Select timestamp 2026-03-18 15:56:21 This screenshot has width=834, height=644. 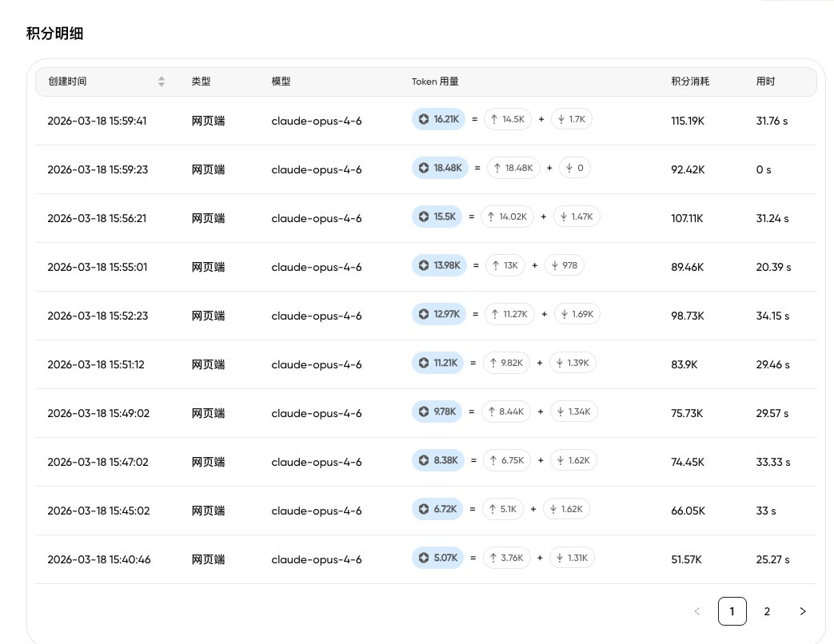tap(97, 218)
